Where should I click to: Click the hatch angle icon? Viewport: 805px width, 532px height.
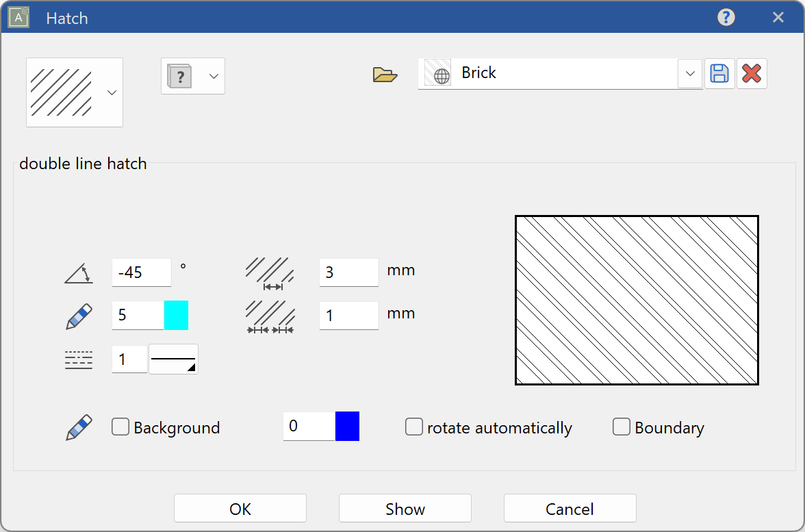(79, 273)
